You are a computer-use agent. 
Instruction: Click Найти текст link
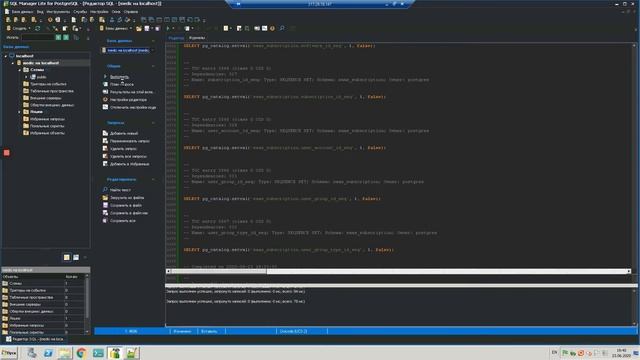point(120,190)
